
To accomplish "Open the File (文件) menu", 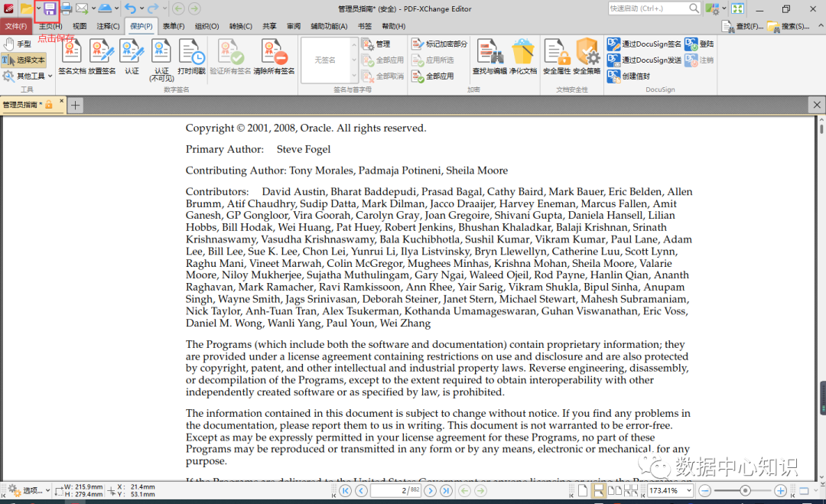I will pyautogui.click(x=16, y=26).
